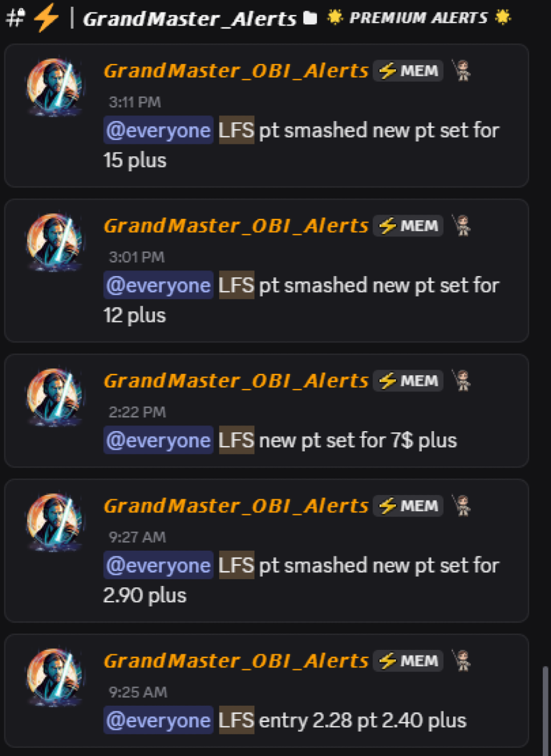Click @everyone mention in the 15 plus message
Viewport: 551px width, 756px height.
158,131
